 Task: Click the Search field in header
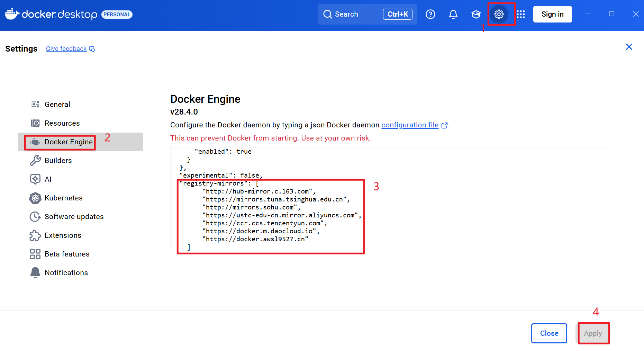[x=367, y=14]
